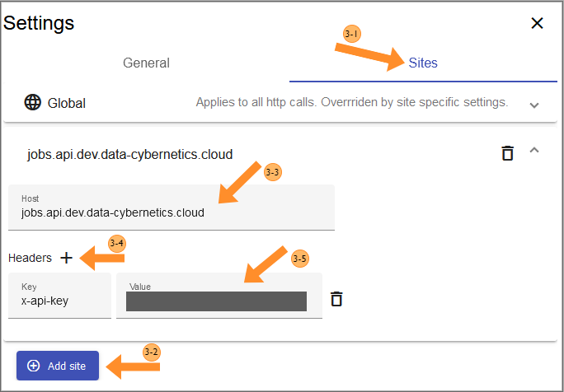
Task: Close the Settings dialog
Action: click(x=537, y=23)
